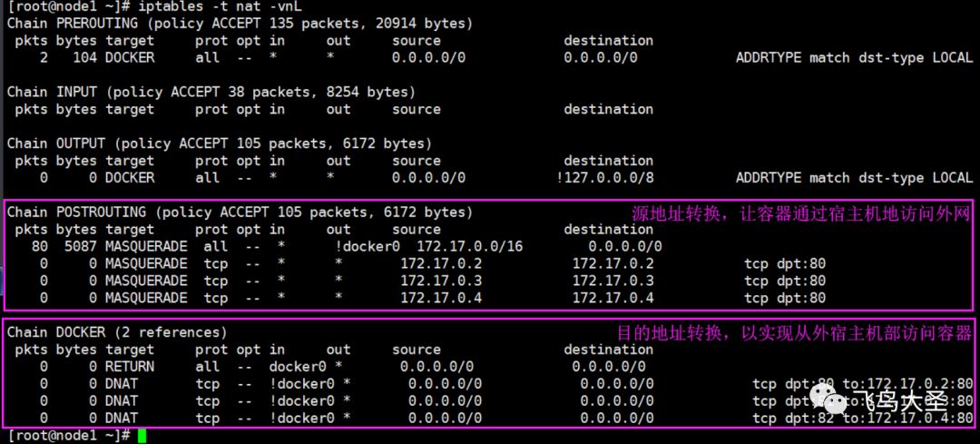
Task: Click the 'DOCKER' target in the PREROUTING rule
Action: pos(130,57)
